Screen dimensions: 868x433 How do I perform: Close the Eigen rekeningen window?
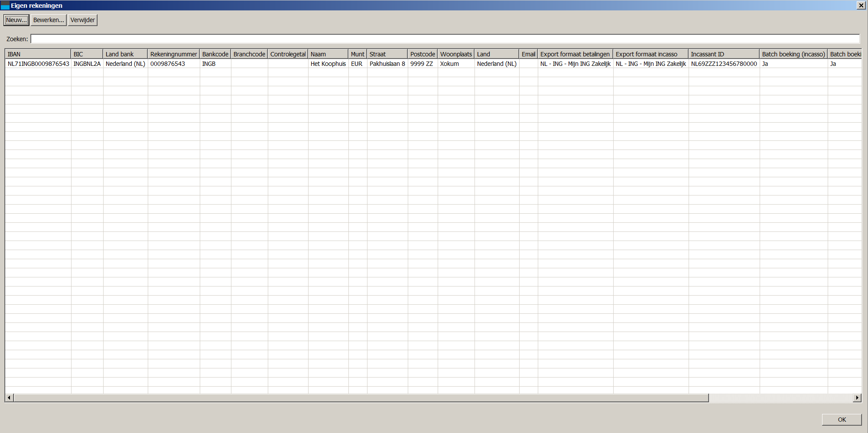[x=861, y=5]
